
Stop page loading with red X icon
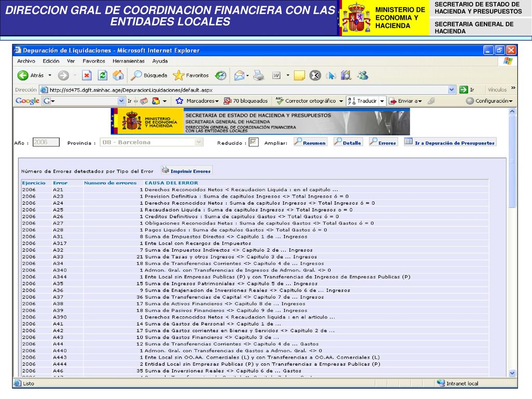(87, 75)
